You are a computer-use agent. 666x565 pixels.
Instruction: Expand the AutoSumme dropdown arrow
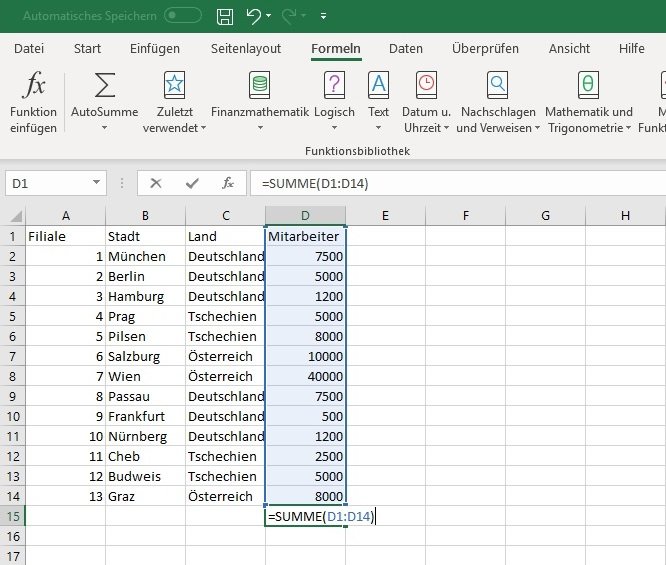(x=104, y=128)
